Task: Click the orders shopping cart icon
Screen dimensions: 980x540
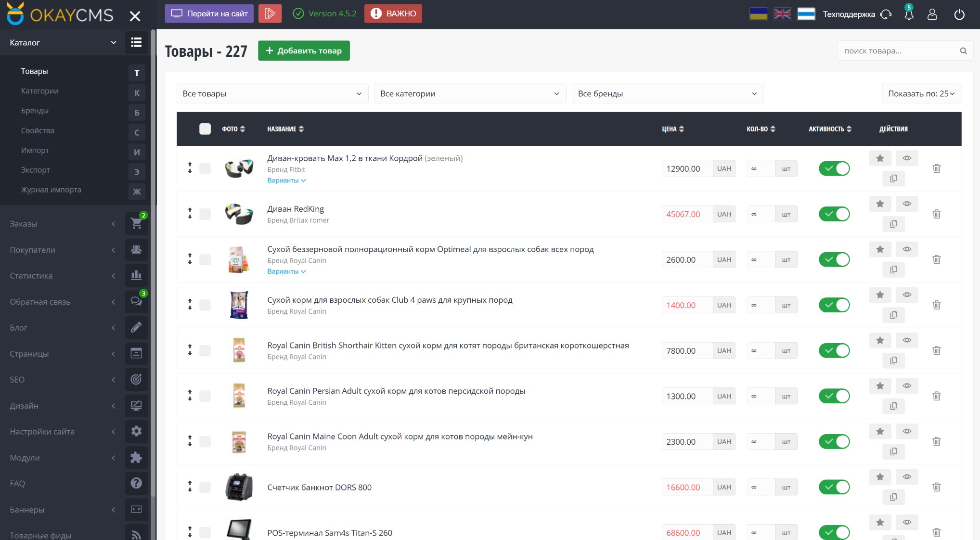Action: click(x=136, y=223)
